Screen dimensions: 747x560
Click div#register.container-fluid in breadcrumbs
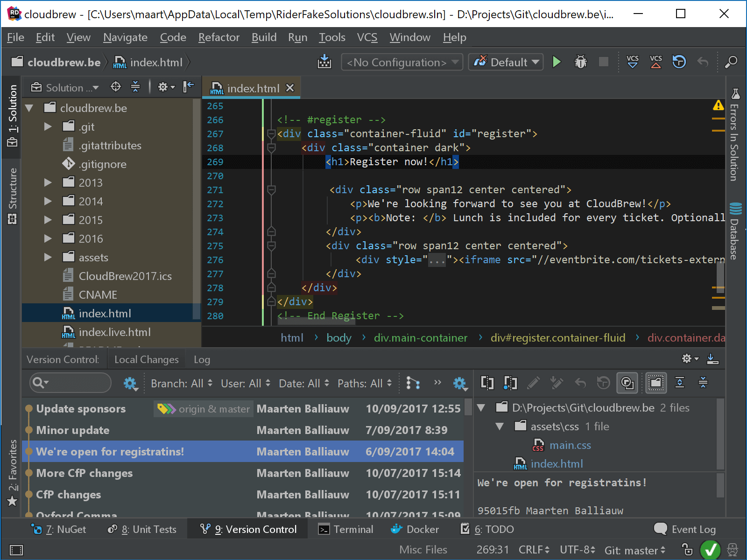point(558,337)
